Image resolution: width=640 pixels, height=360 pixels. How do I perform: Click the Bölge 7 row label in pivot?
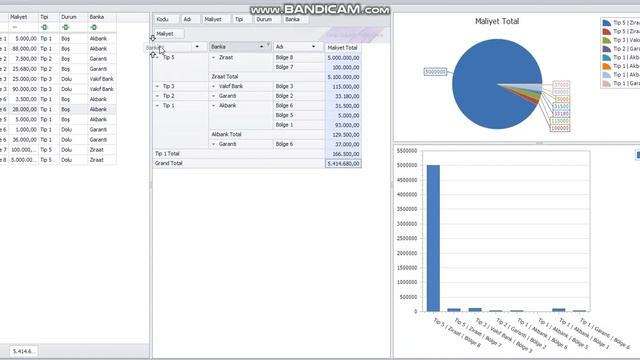click(x=299, y=67)
